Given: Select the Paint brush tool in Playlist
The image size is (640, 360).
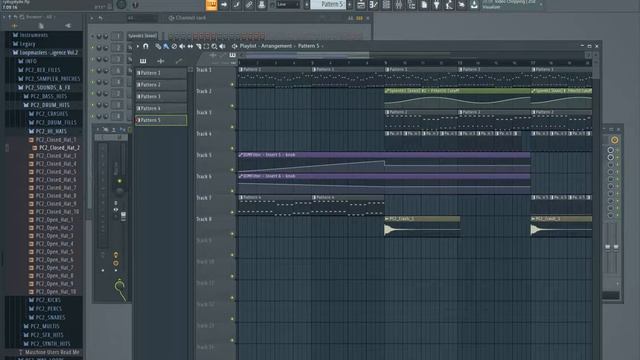Looking at the screenshot, I should [166, 47].
